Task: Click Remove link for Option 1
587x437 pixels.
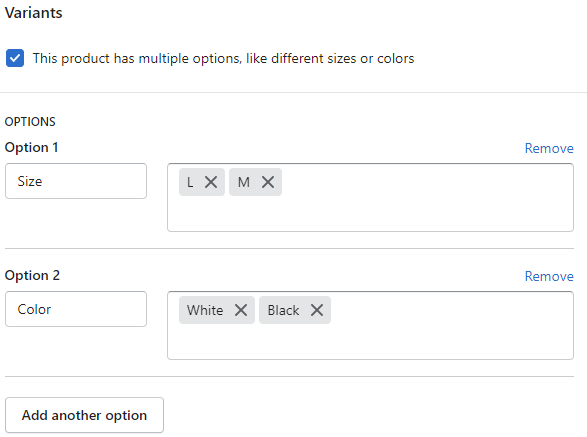Action: click(x=549, y=148)
